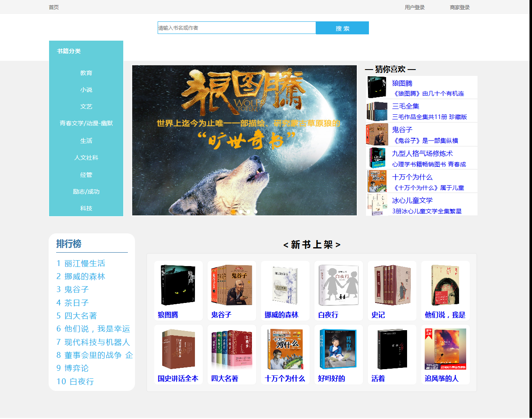Image resolution: width=532 pixels, height=419 pixels.
Task: Click the 首页 home link
Action: tap(54, 7)
